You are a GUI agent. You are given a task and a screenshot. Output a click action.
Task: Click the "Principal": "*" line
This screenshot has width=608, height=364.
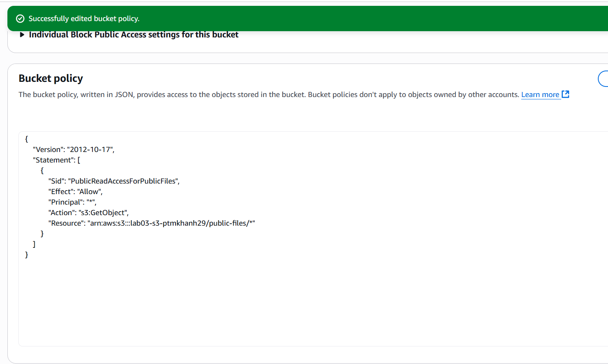pyautogui.click(x=72, y=202)
